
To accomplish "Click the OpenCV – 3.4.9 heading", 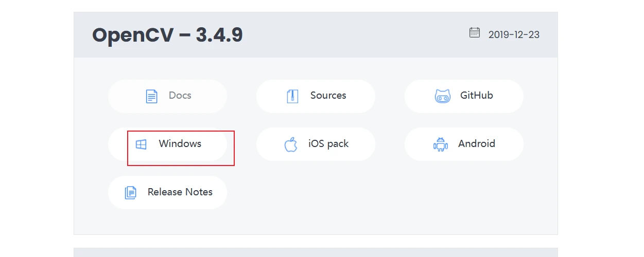I will point(167,35).
